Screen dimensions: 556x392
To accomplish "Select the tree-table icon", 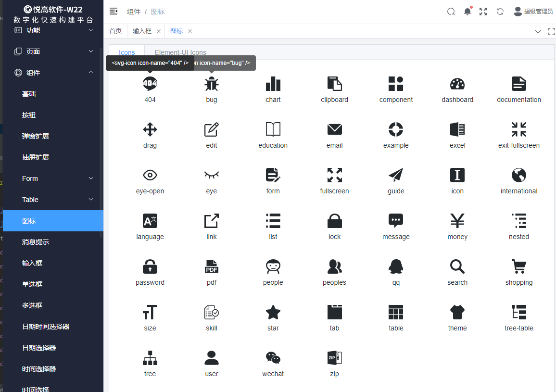I will (518, 313).
